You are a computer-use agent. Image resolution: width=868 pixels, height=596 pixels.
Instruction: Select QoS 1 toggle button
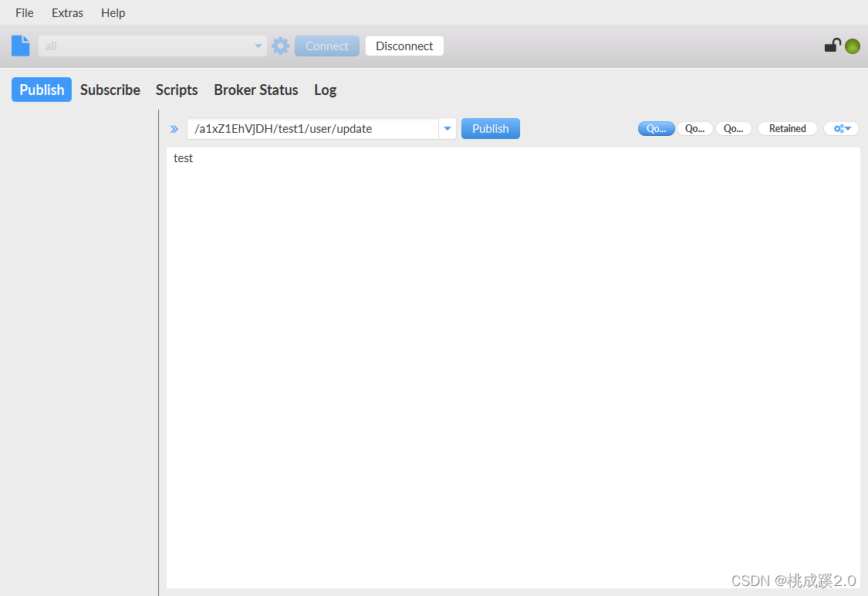point(694,129)
